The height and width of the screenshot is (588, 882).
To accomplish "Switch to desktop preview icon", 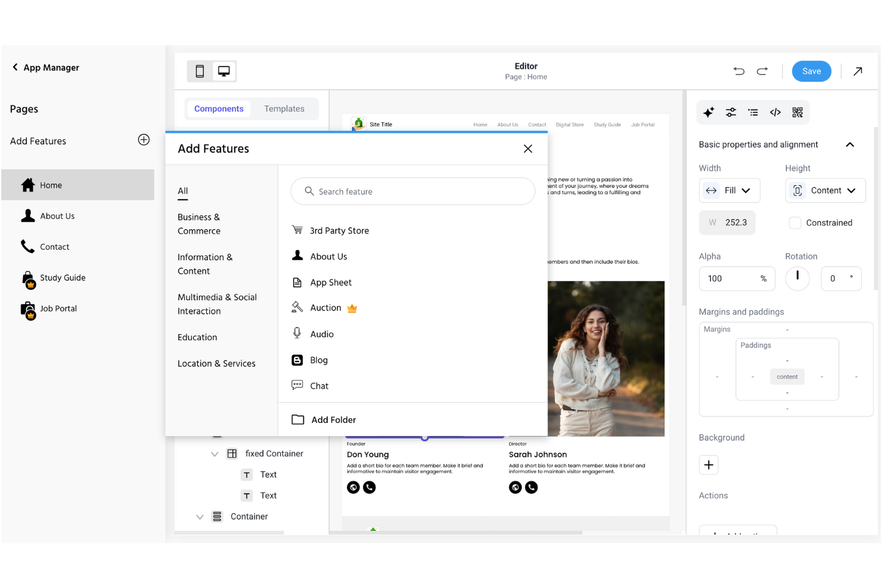I will 224,71.
